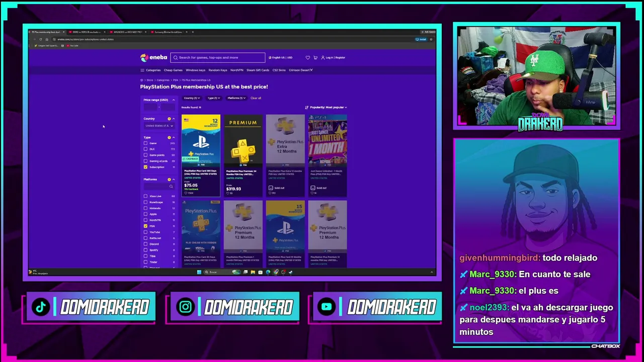
Task: Open Microsoft Edge from the taskbar
Action: (268, 272)
